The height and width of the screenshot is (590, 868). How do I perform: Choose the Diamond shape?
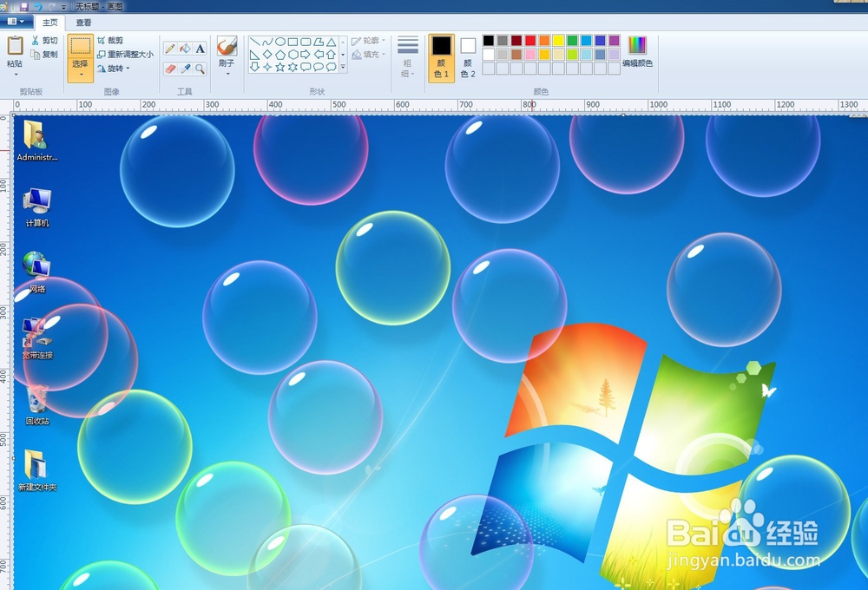[x=267, y=55]
